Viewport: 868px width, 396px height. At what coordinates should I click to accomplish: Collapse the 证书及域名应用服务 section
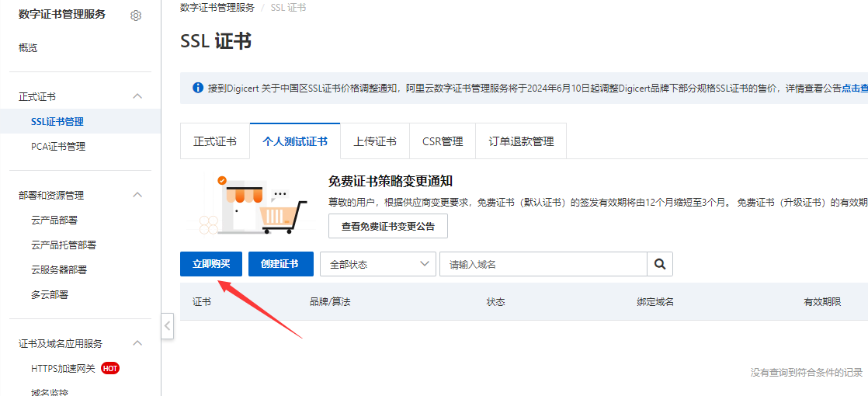click(x=137, y=343)
